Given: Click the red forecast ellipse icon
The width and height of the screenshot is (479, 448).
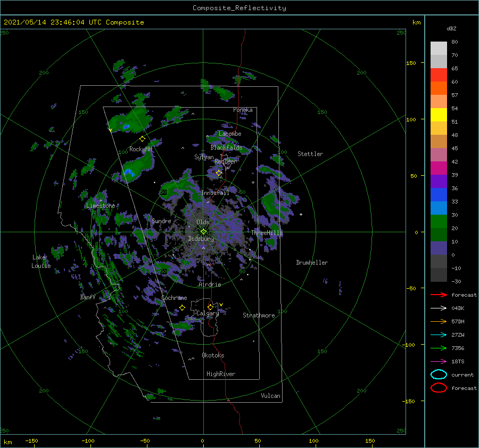Looking at the screenshot, I should pos(439,388).
